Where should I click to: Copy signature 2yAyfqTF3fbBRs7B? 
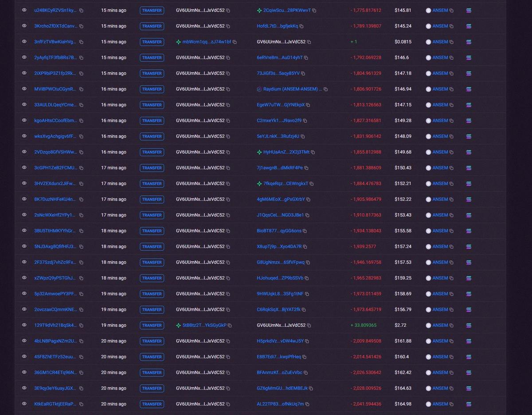click(x=81, y=58)
